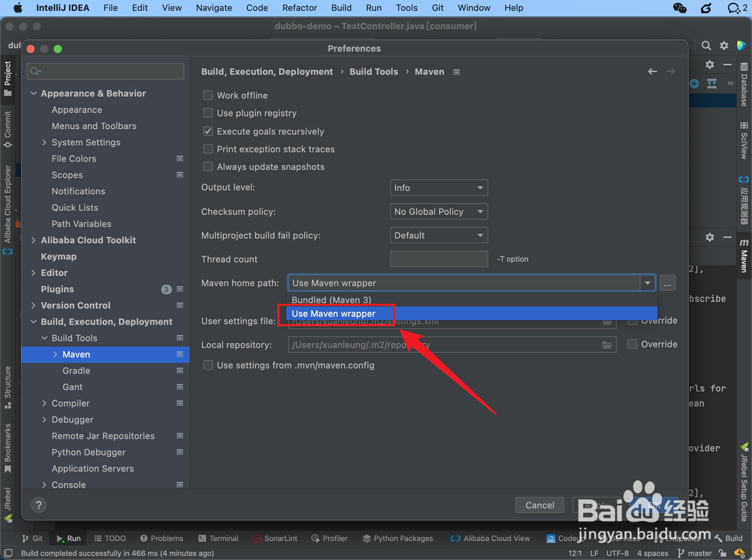Browse for Maven home path with ellipsis button

tap(667, 283)
